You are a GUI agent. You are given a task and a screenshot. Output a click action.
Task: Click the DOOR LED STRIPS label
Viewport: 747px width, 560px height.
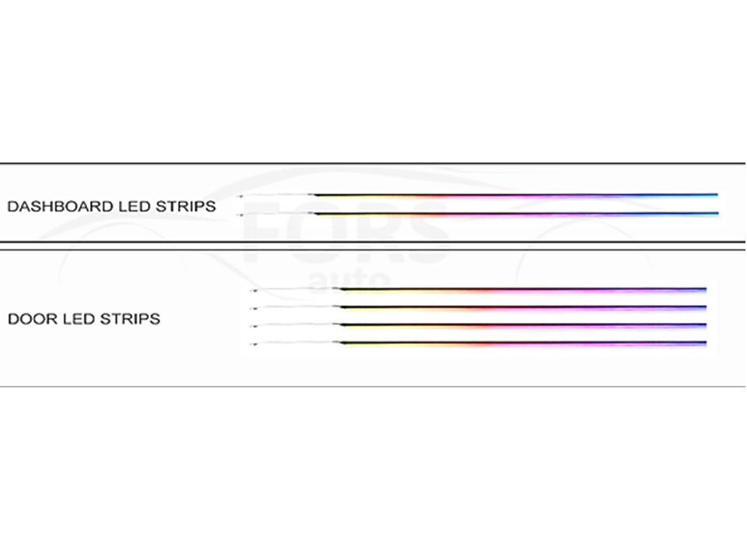click(84, 319)
